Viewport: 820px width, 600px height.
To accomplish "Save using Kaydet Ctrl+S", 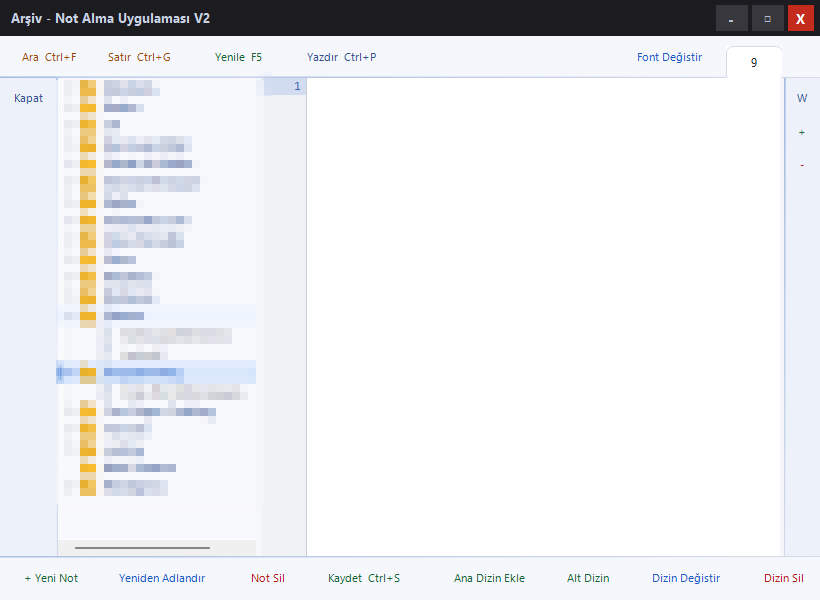I will [x=364, y=578].
